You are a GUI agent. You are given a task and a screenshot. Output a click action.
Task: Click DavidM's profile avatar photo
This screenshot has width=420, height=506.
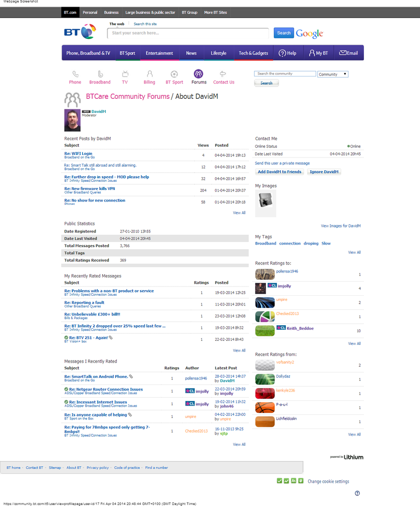[72, 120]
